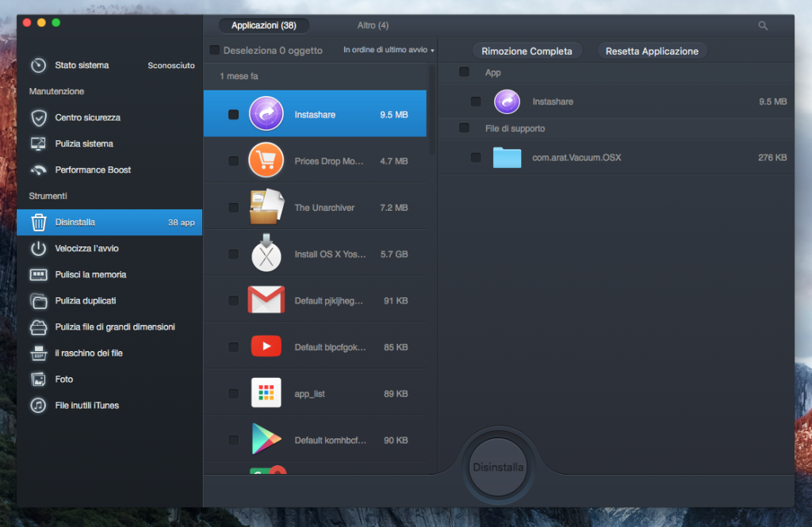Check Default blpcfgok checkbox

tap(234, 347)
